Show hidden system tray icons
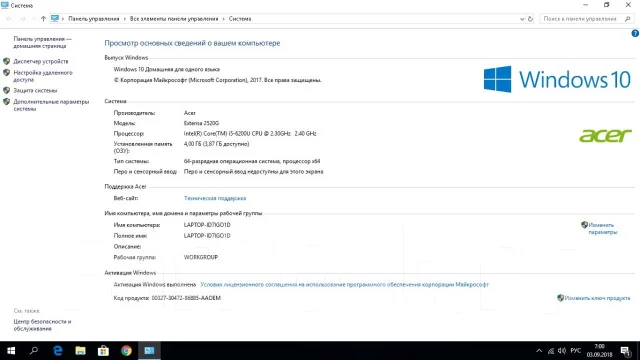 [x=539, y=351]
